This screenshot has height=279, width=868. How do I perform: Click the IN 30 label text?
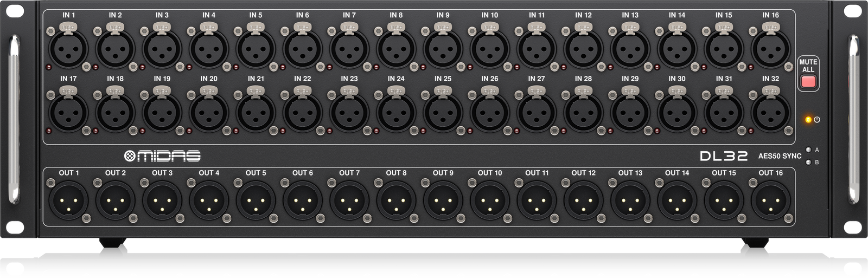pos(677,79)
